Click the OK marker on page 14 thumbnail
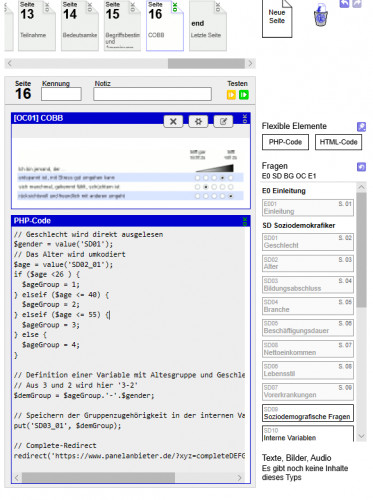The height and width of the screenshot is (500, 373). 90,8
